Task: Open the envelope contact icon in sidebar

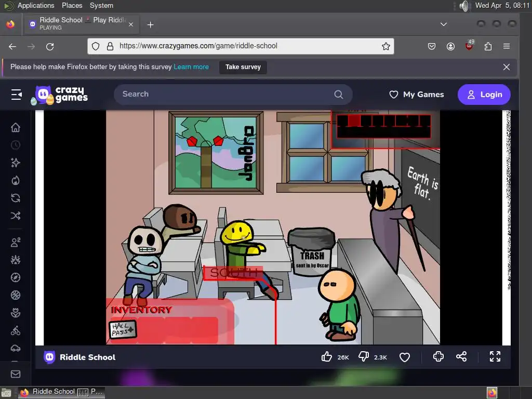Action: click(x=16, y=374)
